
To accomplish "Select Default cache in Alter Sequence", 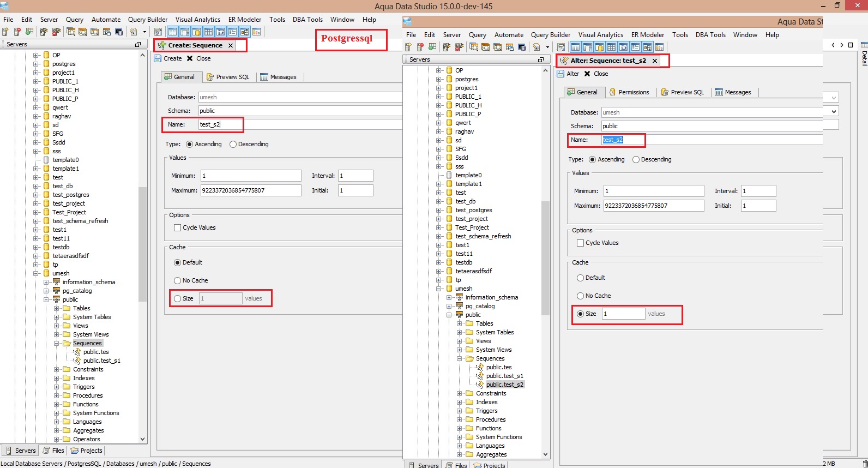I will (580, 278).
